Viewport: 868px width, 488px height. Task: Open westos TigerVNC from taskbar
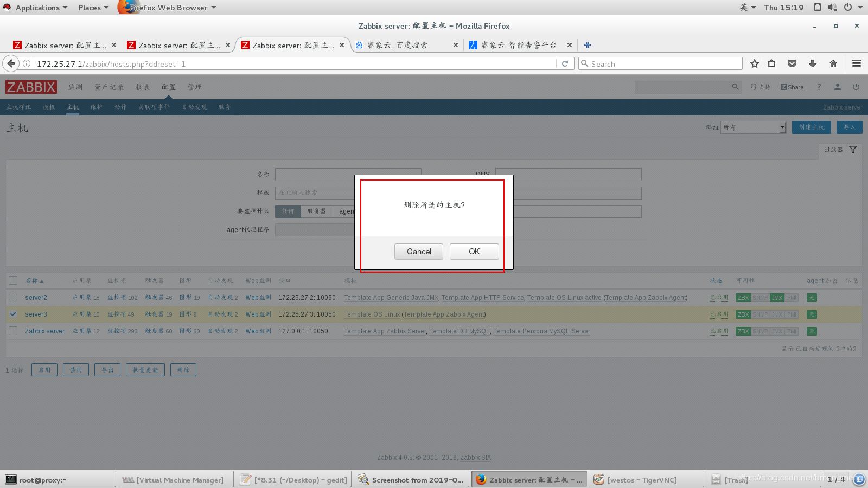(x=646, y=480)
